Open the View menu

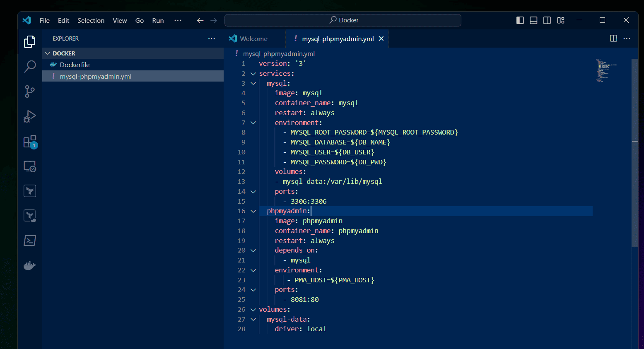pyautogui.click(x=120, y=20)
